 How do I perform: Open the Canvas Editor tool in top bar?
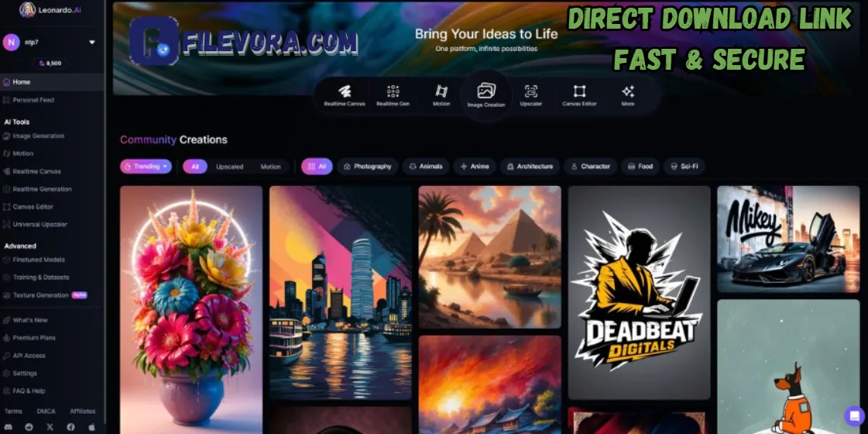tap(579, 96)
